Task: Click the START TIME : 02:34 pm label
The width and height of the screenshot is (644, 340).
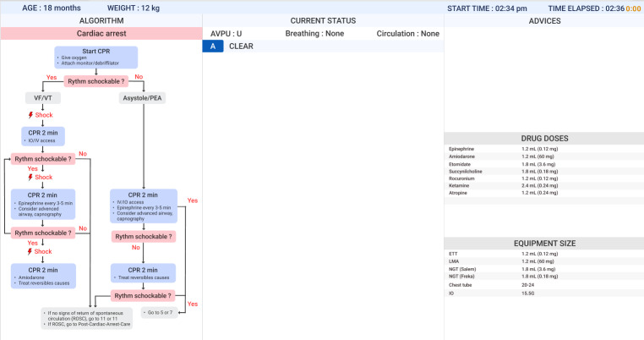Action: point(487,8)
